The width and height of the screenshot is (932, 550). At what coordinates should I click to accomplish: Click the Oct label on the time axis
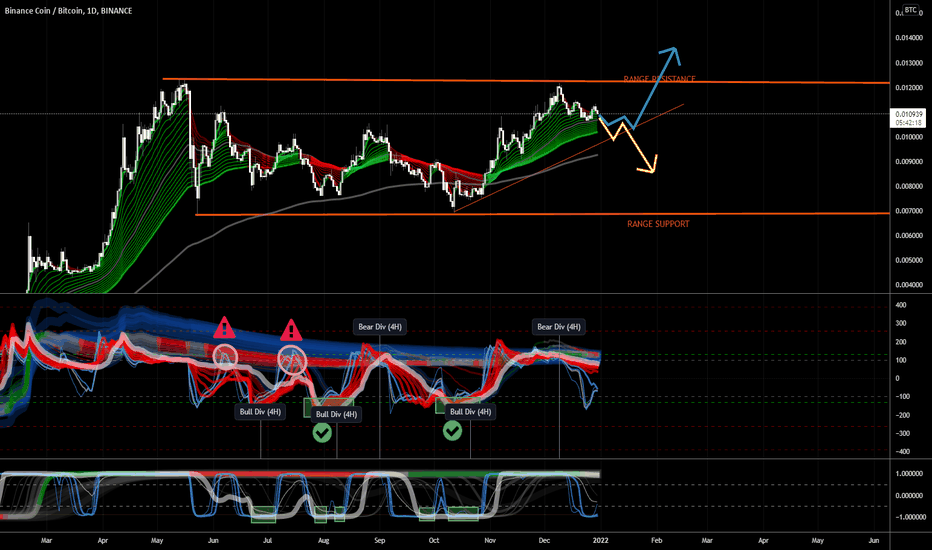click(434, 540)
